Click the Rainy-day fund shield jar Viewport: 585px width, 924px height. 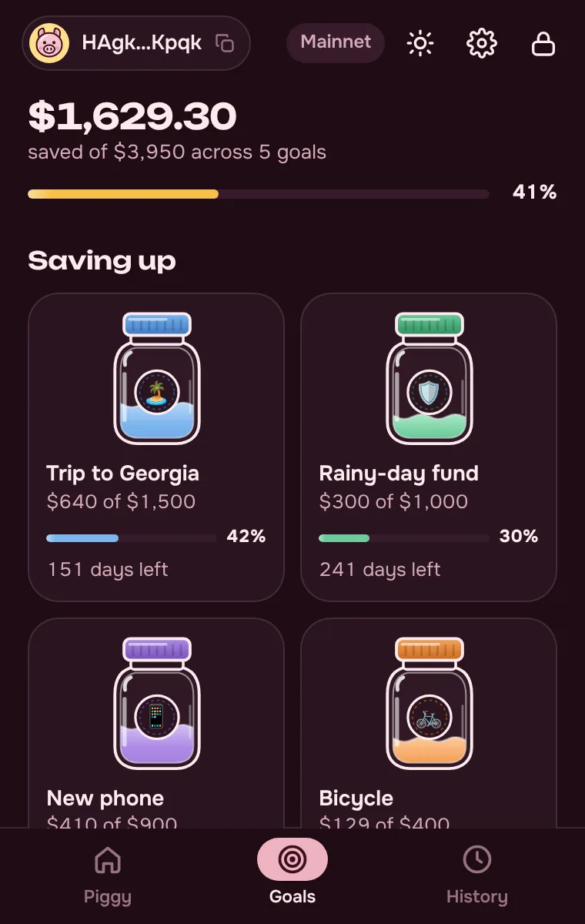(430, 378)
